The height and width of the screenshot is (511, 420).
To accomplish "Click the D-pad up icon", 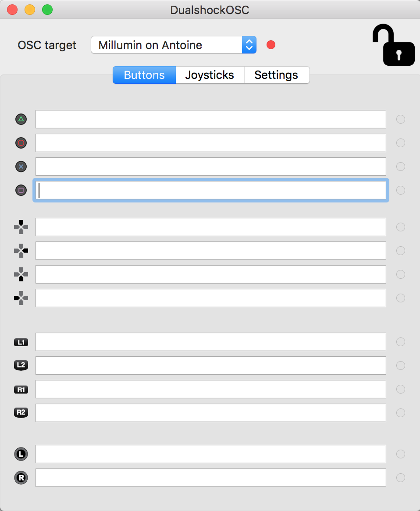I will (21, 227).
